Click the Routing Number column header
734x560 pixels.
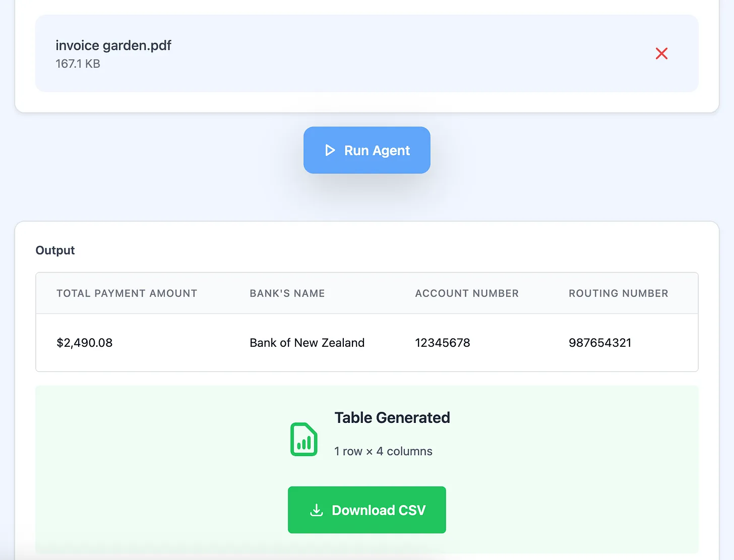click(x=618, y=293)
